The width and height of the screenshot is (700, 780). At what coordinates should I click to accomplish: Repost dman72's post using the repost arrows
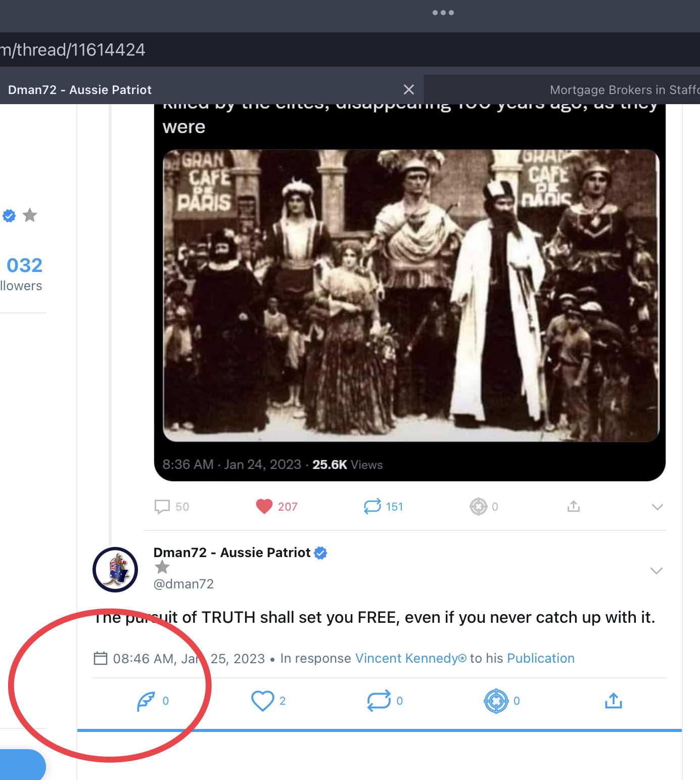[379, 701]
